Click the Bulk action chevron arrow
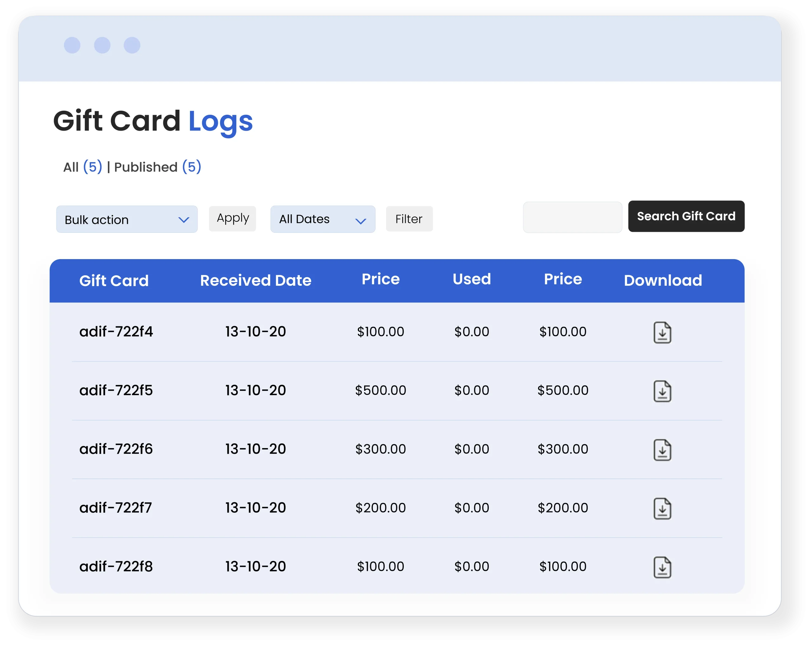Screen dimensions: 812x646 click(x=184, y=220)
